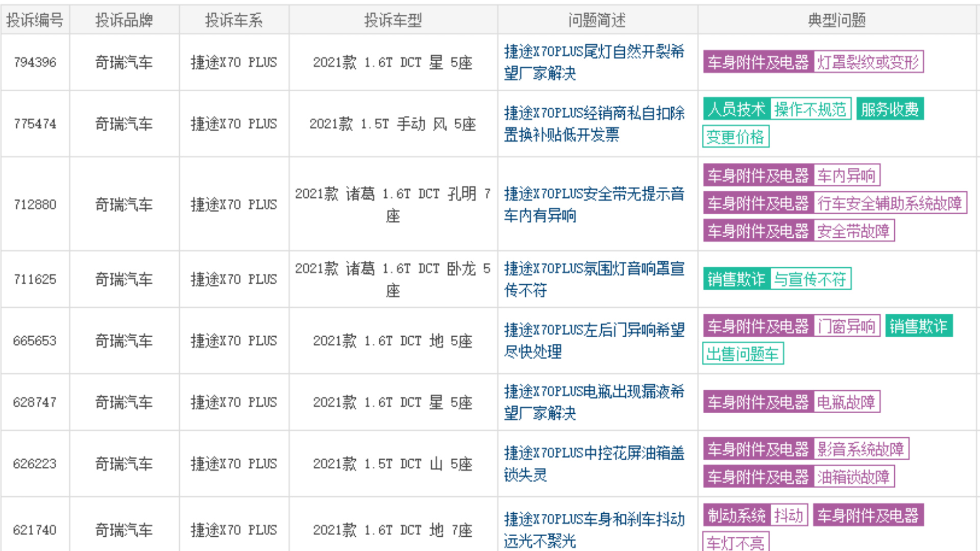Click the 操作不规范 tag
The image size is (980, 551).
point(810,109)
